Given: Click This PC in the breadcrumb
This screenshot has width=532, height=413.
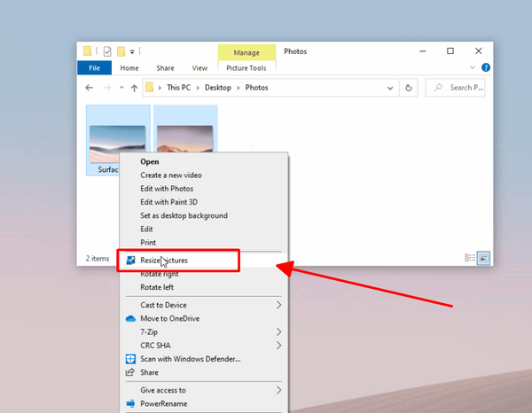Looking at the screenshot, I should (179, 88).
